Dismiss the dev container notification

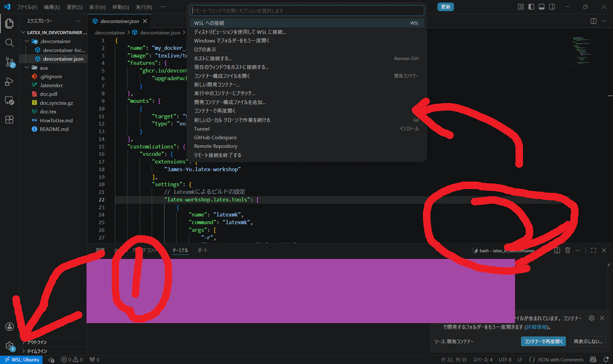602,318
